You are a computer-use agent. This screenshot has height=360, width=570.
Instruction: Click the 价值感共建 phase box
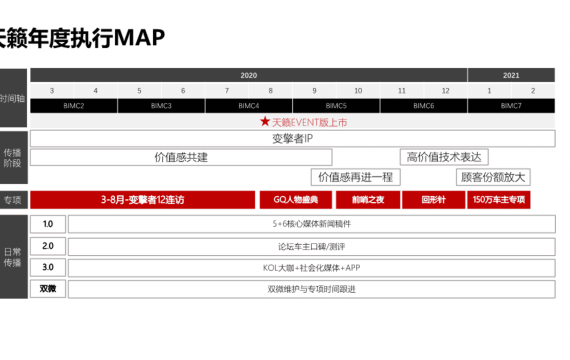(x=181, y=157)
